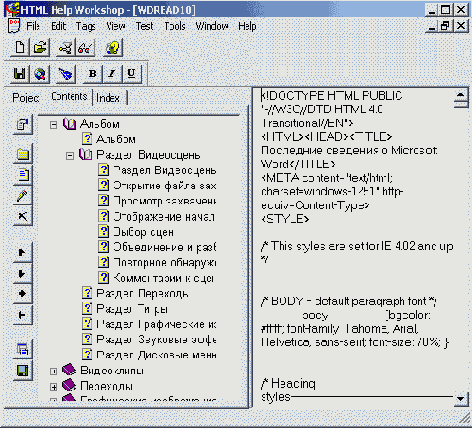This screenshot has height=428, width=472.
Task: Select Раздел Звуковые эффекты topic
Action: (x=156, y=339)
